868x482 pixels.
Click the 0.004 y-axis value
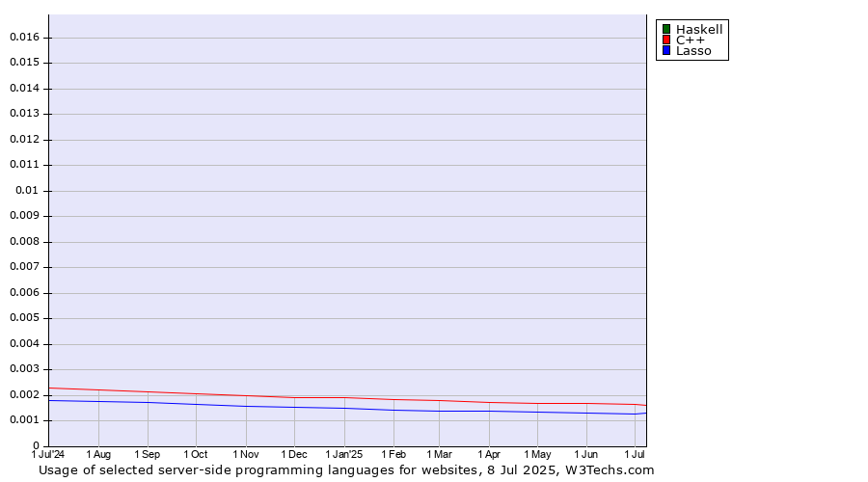(25, 343)
